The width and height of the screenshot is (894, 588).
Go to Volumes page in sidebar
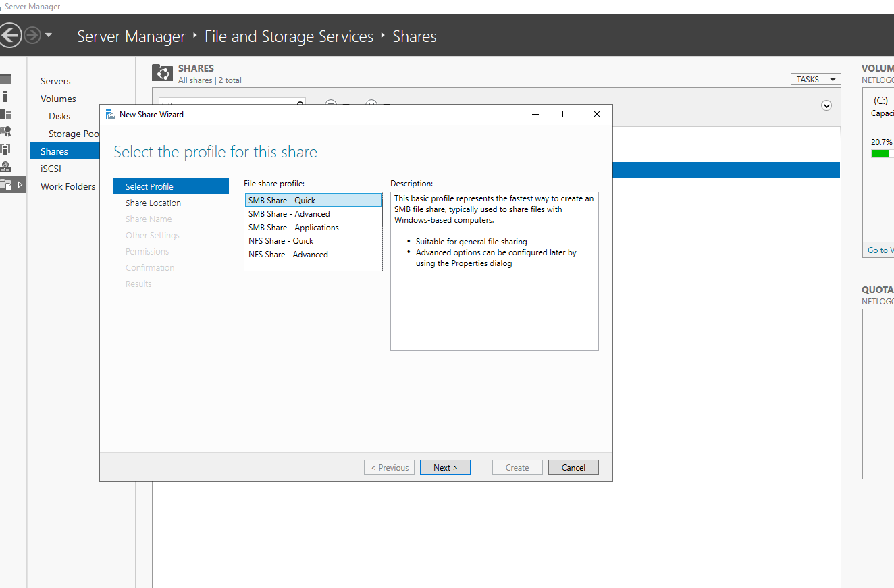coord(58,99)
